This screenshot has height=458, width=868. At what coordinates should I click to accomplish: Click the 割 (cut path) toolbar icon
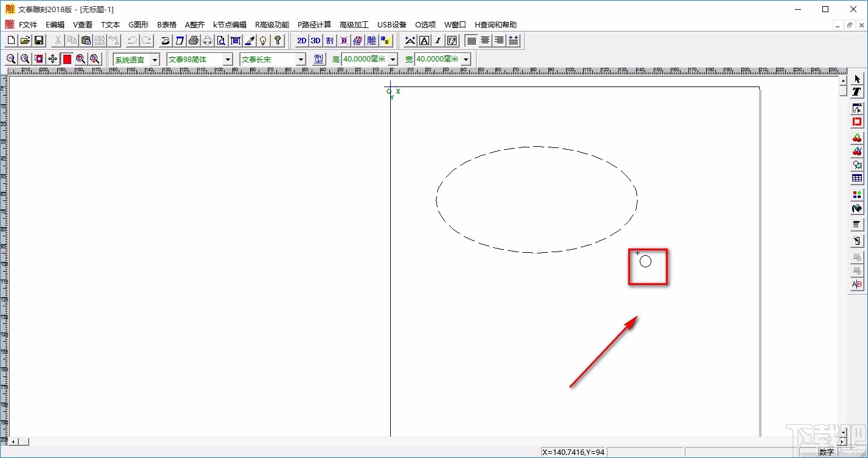pos(329,40)
